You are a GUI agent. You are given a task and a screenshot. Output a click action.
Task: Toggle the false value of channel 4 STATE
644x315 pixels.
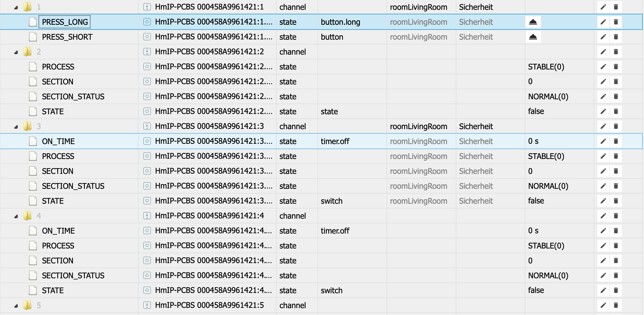536,291
